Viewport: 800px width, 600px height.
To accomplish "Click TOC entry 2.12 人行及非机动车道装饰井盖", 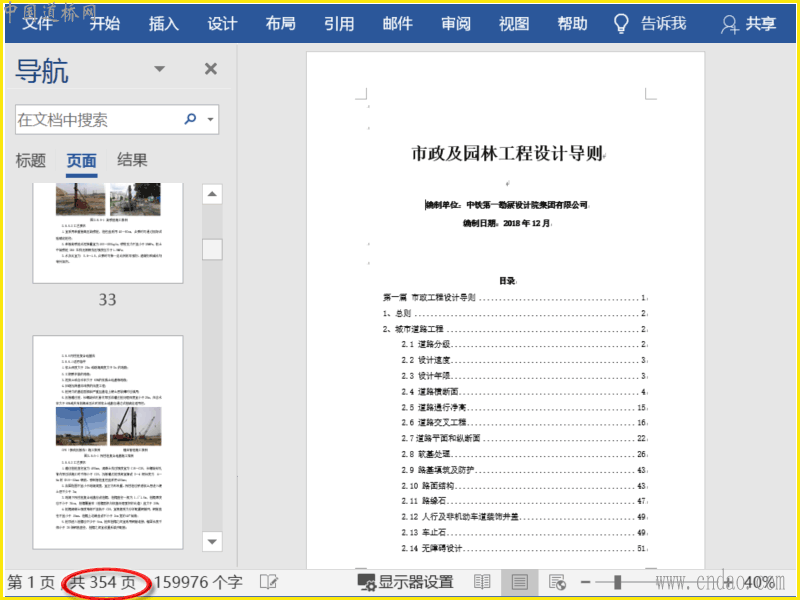I will pos(524,517).
